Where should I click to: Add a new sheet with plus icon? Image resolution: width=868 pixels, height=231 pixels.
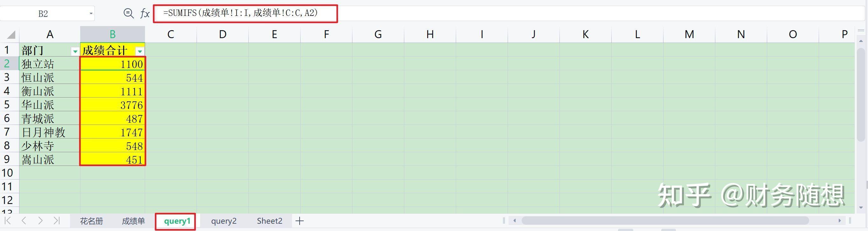pyautogui.click(x=300, y=221)
